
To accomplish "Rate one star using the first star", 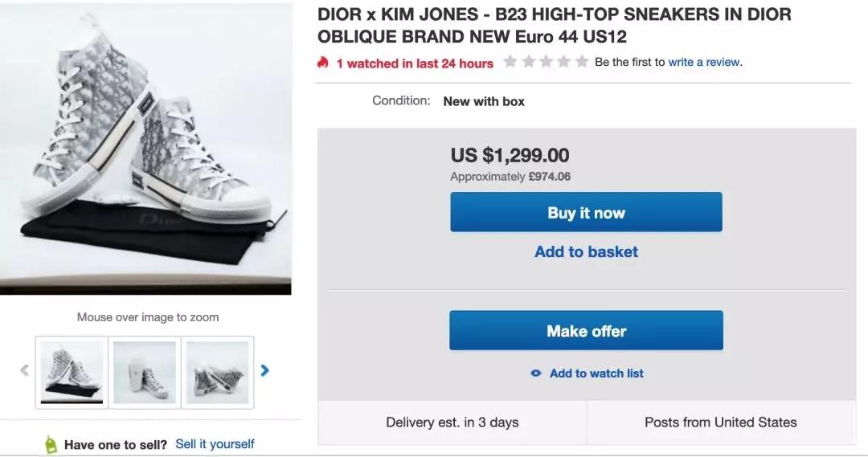I will [510, 62].
